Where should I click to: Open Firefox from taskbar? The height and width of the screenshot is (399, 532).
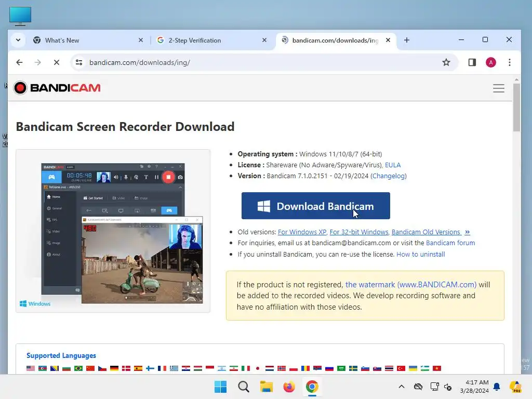(x=289, y=387)
